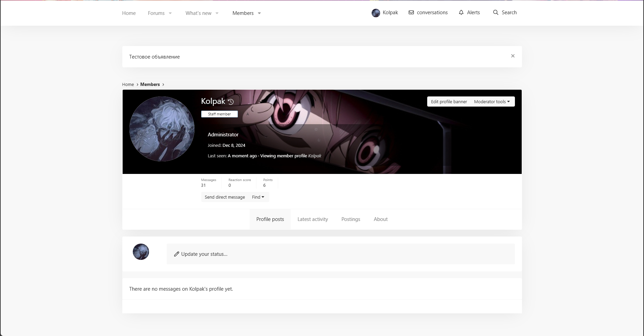
Task: Click the Messages count 31
Action: pos(203,185)
